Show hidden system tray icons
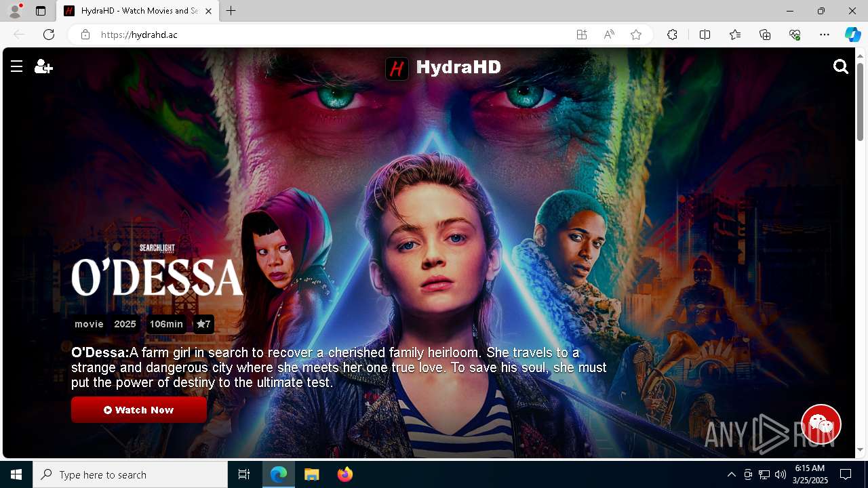 731,474
